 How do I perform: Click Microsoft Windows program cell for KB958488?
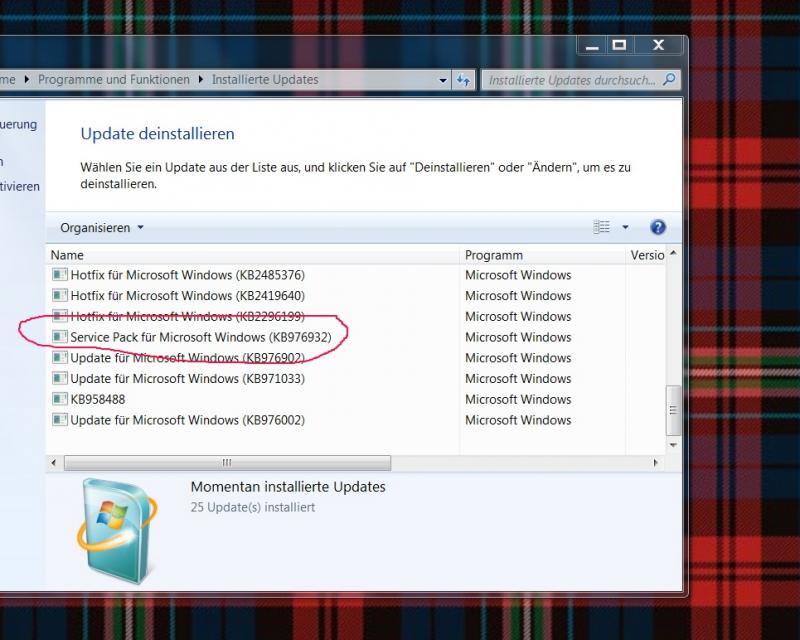(518, 400)
